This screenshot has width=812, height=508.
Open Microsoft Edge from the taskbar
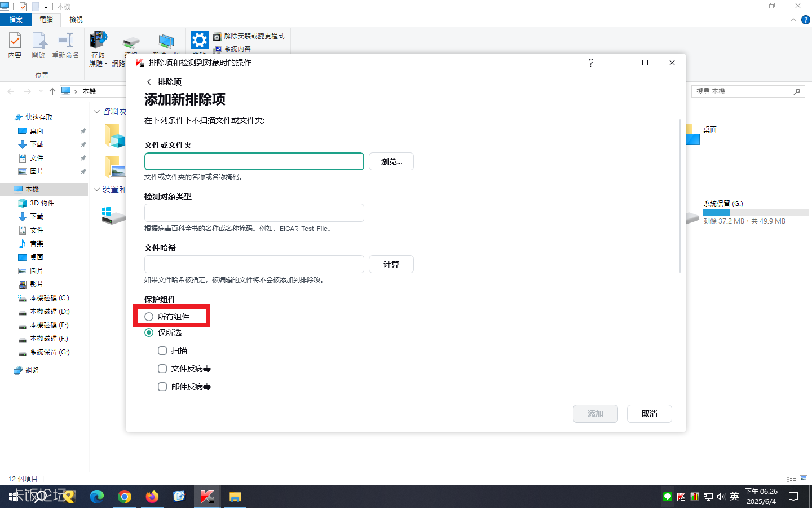coord(97,497)
